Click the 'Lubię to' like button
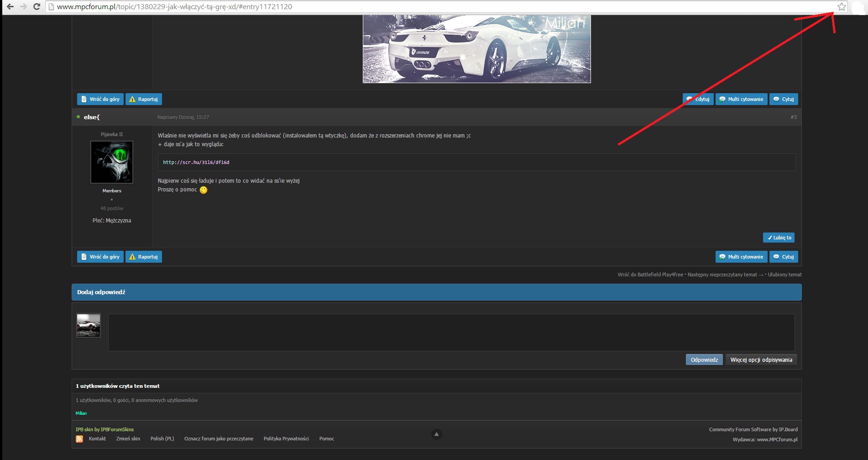Image resolution: width=868 pixels, height=460 pixels. (x=779, y=238)
